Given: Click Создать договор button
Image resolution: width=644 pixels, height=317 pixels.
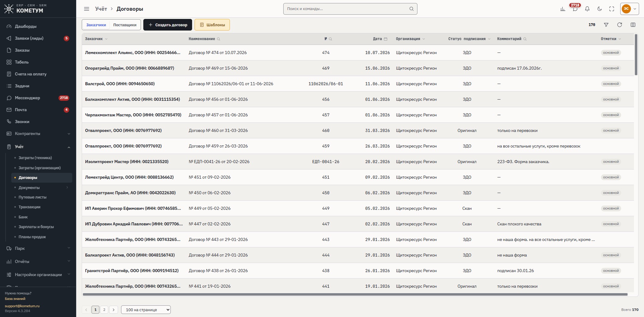Looking at the screenshot, I should click(168, 25).
